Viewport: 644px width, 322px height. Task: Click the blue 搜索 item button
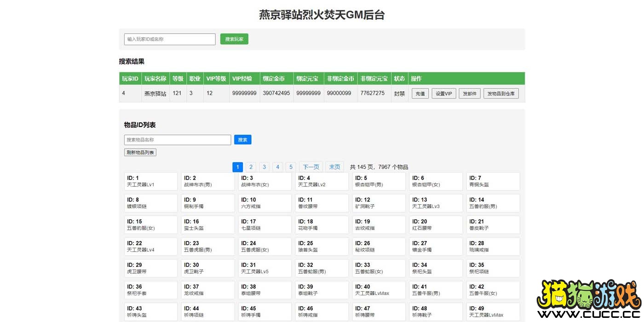tap(243, 140)
